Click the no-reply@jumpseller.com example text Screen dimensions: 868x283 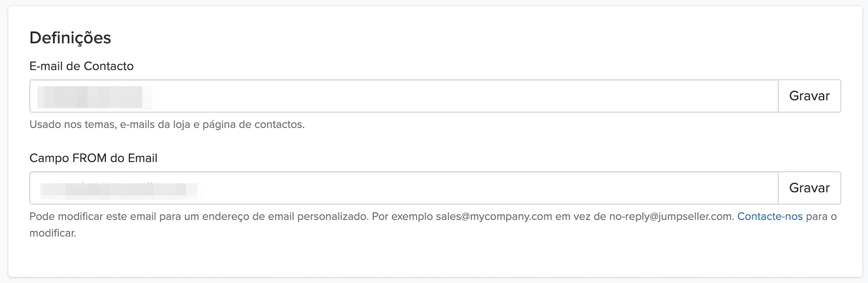(x=671, y=216)
